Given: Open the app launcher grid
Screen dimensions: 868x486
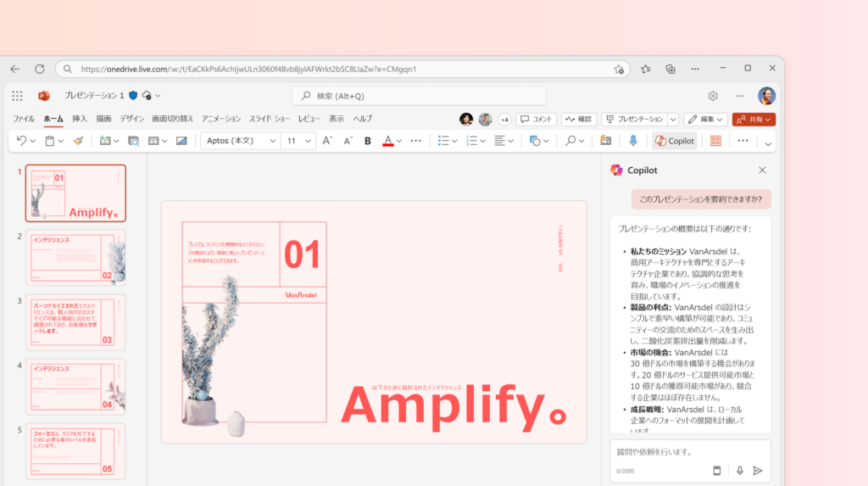Looking at the screenshot, I should (x=17, y=96).
